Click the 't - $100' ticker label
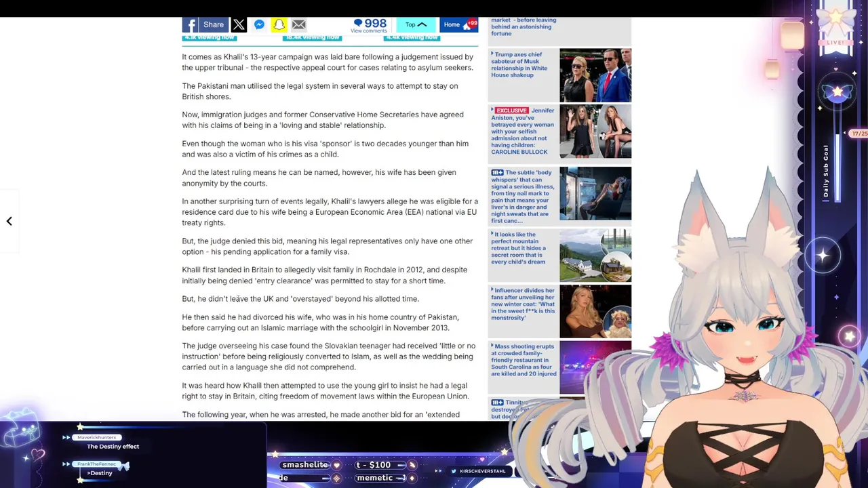This screenshot has width=868, height=488. (x=374, y=465)
